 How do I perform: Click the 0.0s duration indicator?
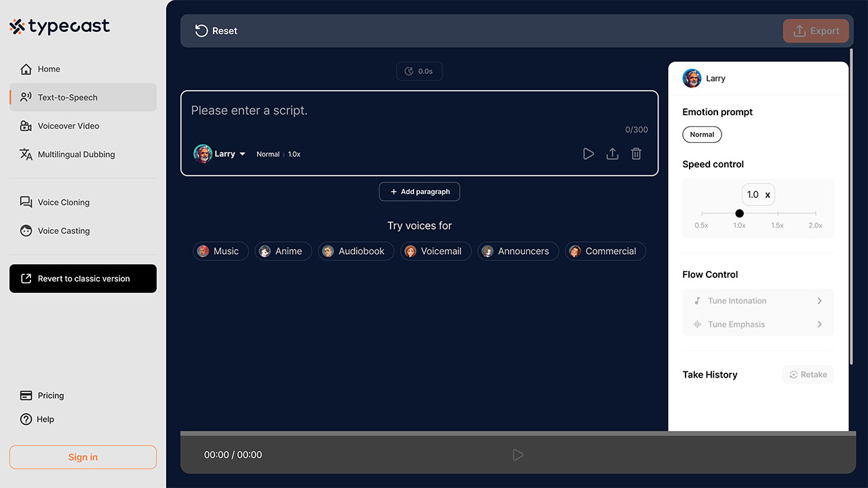pos(419,71)
